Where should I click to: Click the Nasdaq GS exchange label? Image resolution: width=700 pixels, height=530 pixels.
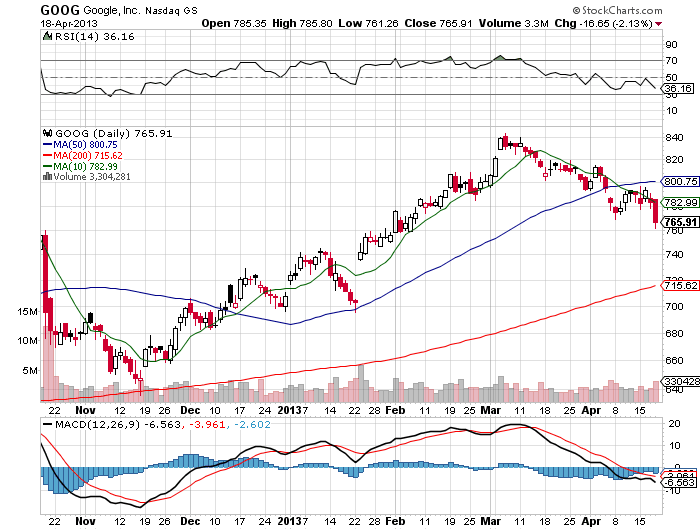pyautogui.click(x=171, y=10)
